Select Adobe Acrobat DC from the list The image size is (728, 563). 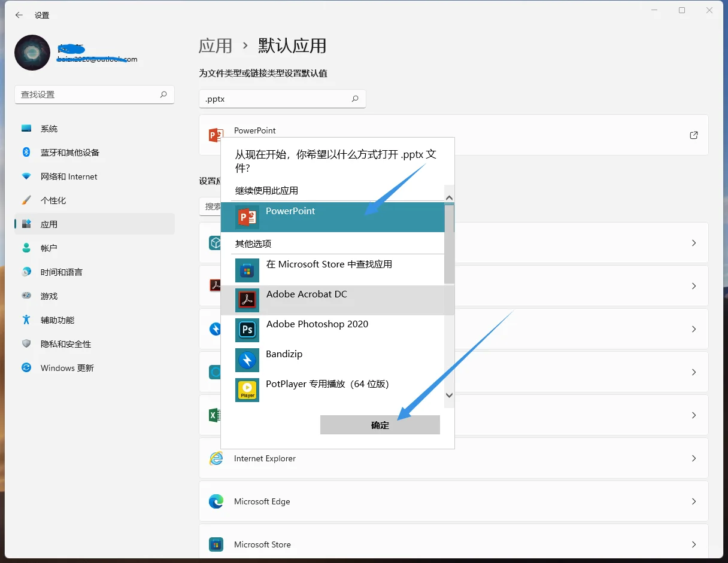[307, 294]
